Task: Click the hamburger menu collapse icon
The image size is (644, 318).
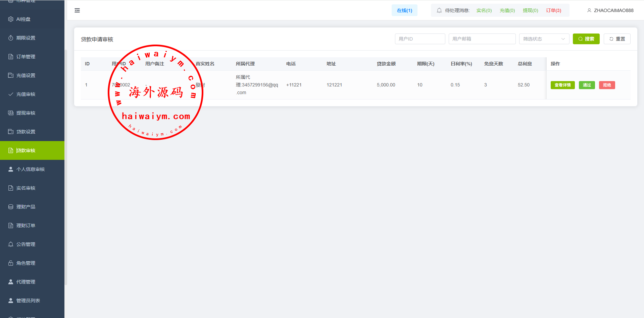Action: pos(77,10)
